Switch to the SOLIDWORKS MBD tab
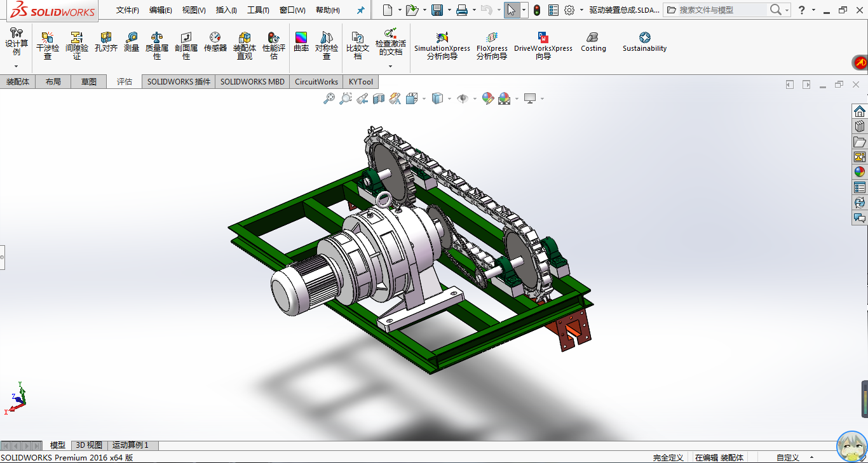Screen dimensions: 868x463 click(252, 82)
